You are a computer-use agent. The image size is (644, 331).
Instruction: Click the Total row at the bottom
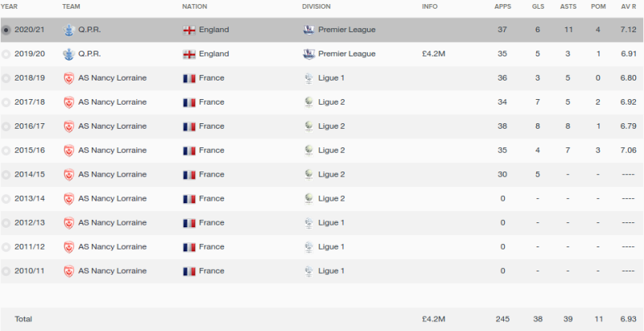(x=322, y=319)
